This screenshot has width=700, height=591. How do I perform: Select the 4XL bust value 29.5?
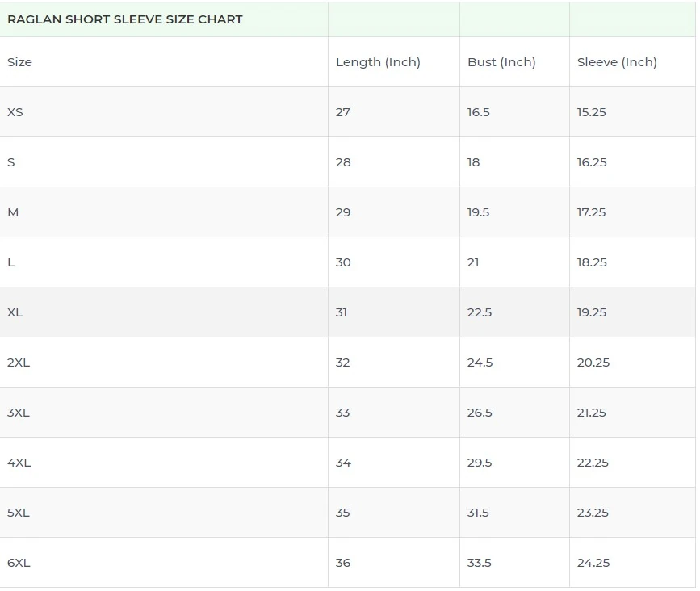(480, 463)
